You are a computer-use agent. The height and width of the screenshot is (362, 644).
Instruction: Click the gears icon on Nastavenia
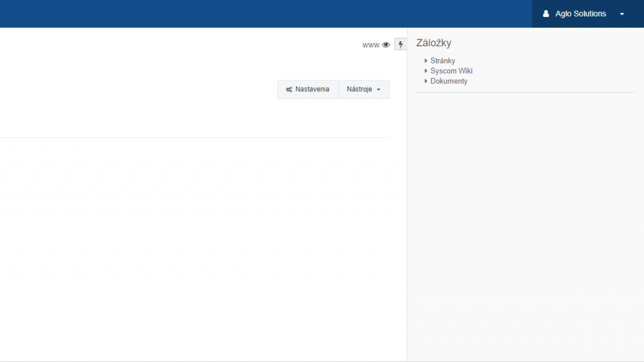[x=289, y=89]
